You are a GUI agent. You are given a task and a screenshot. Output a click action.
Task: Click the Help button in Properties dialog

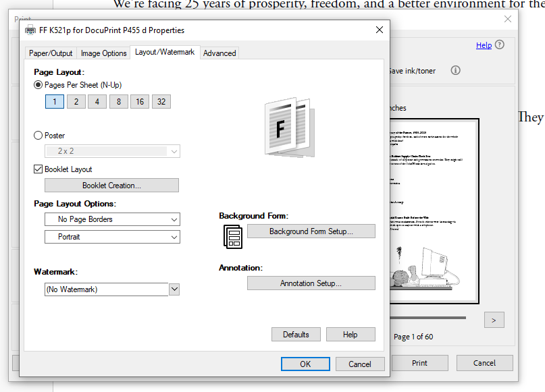pyautogui.click(x=351, y=335)
